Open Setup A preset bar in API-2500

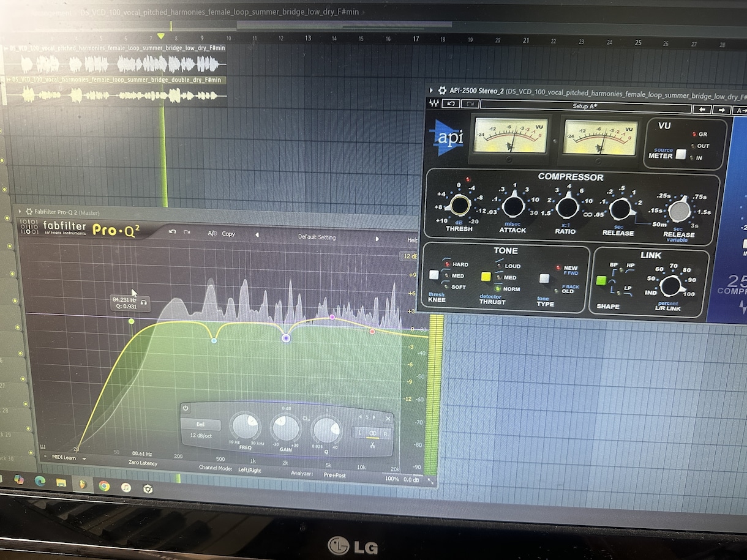point(585,106)
